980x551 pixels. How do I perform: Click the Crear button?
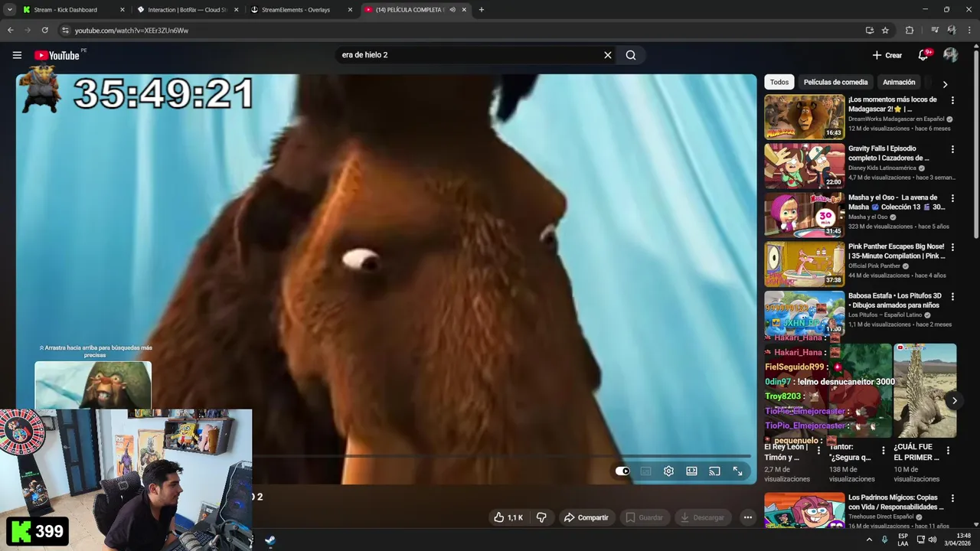(887, 55)
